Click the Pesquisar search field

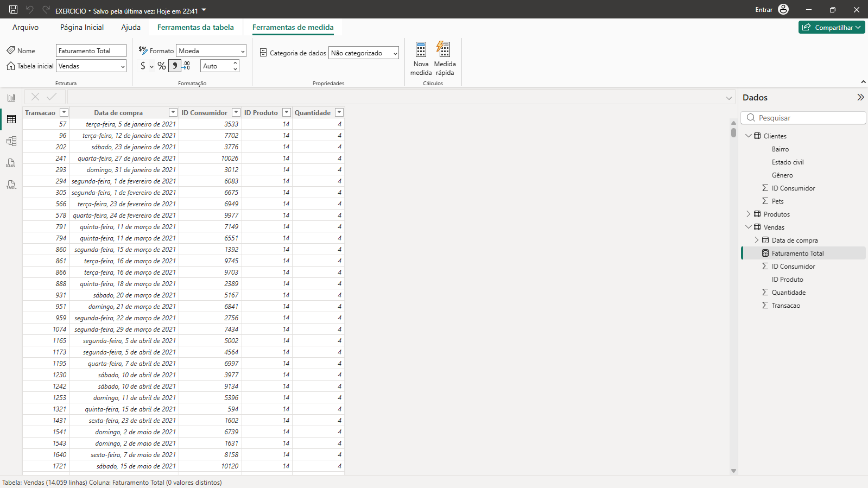point(803,118)
